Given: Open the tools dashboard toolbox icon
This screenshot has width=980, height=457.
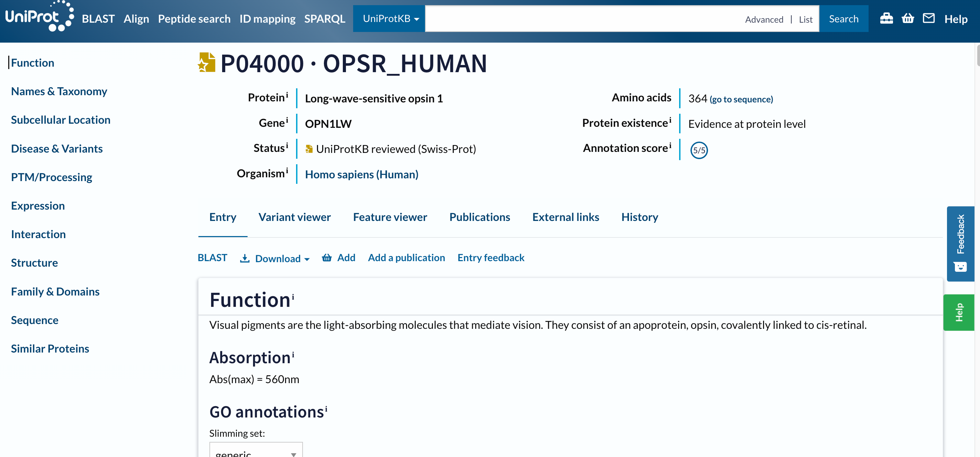Looking at the screenshot, I should (x=886, y=18).
